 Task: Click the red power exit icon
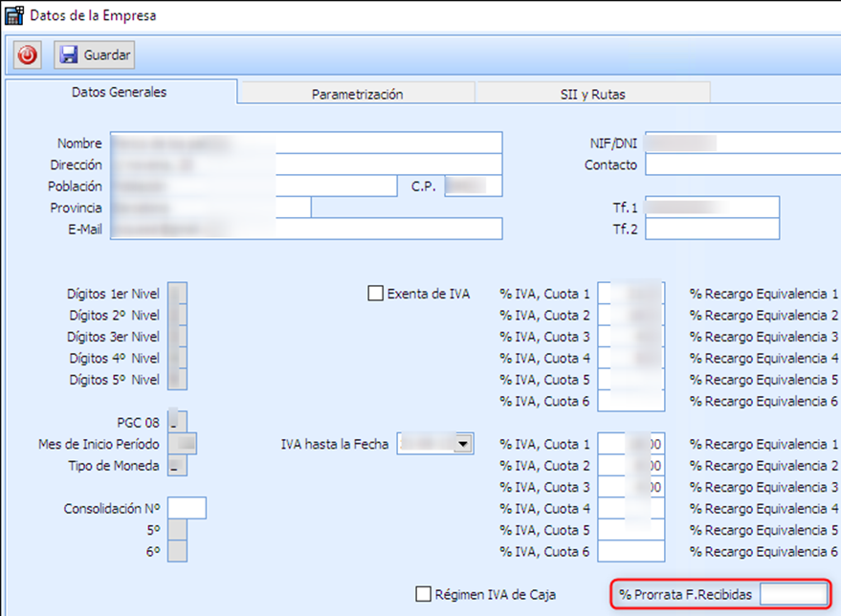27,55
